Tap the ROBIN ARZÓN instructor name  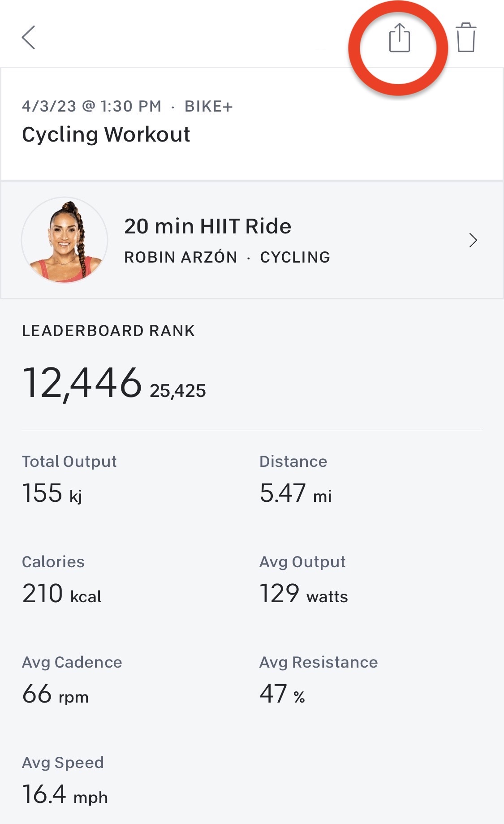181,257
